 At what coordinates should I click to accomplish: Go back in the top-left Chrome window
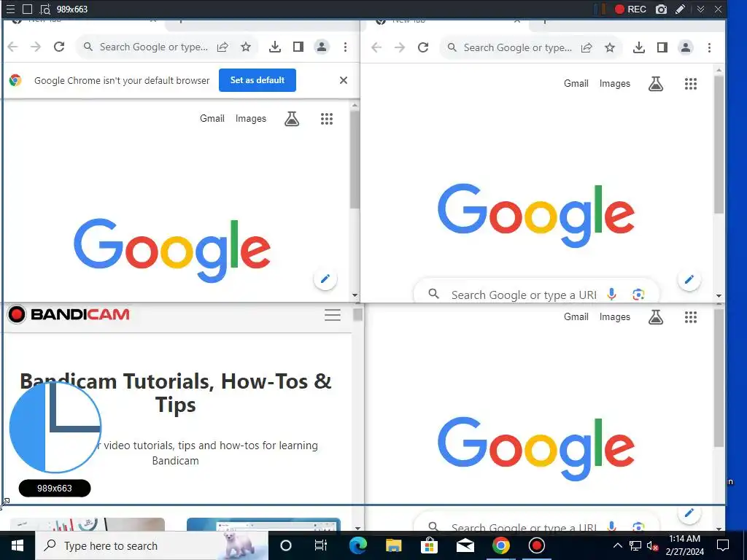tap(13, 47)
